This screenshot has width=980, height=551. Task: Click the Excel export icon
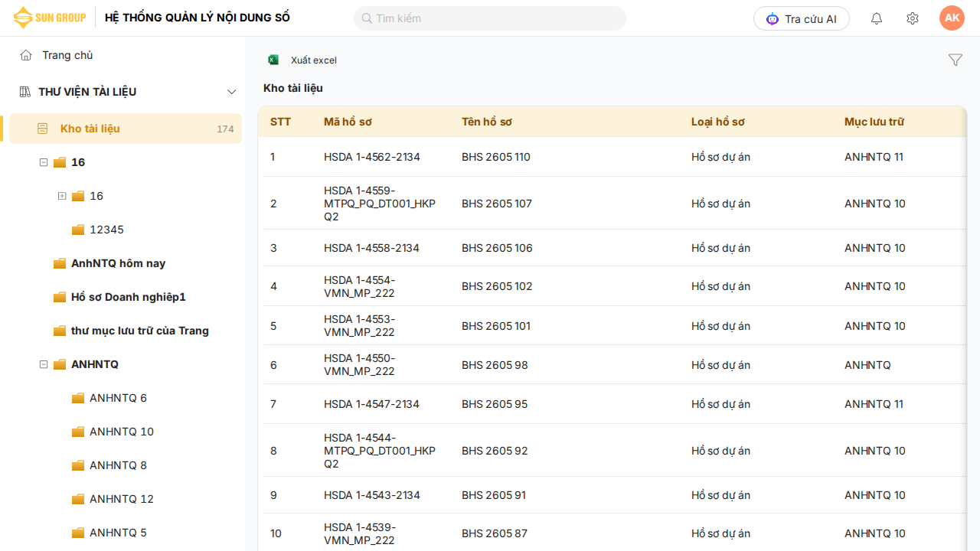273,60
